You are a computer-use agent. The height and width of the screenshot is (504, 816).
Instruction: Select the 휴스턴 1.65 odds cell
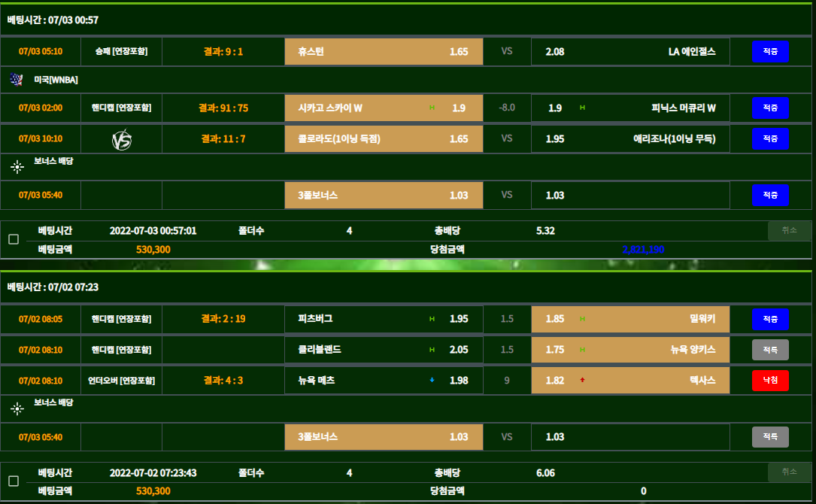pyautogui.click(x=384, y=51)
